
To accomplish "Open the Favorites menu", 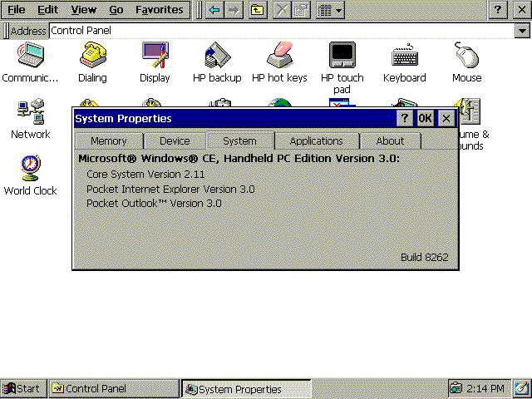I will click(159, 10).
